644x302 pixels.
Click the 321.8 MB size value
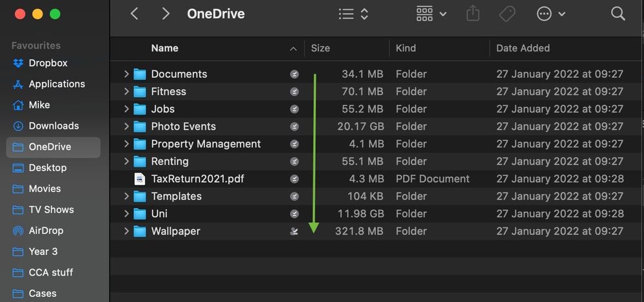coord(359,231)
